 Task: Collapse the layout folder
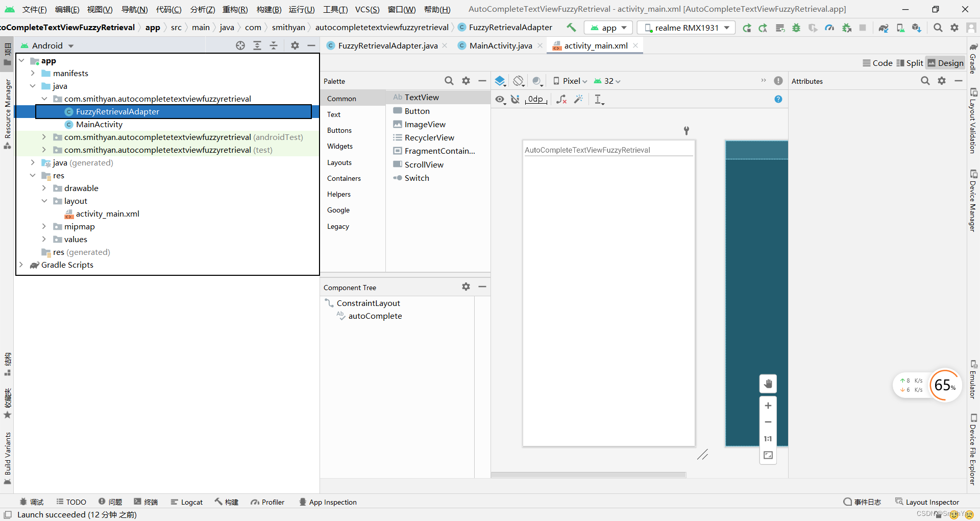tap(44, 201)
